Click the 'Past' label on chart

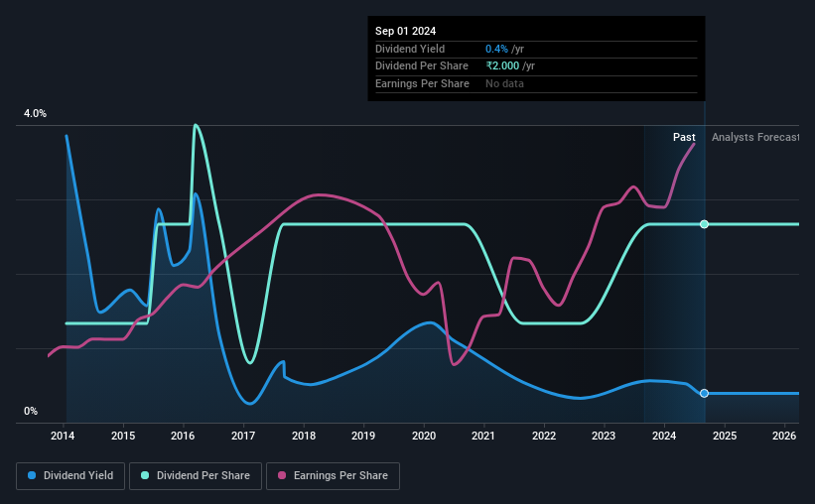click(684, 137)
